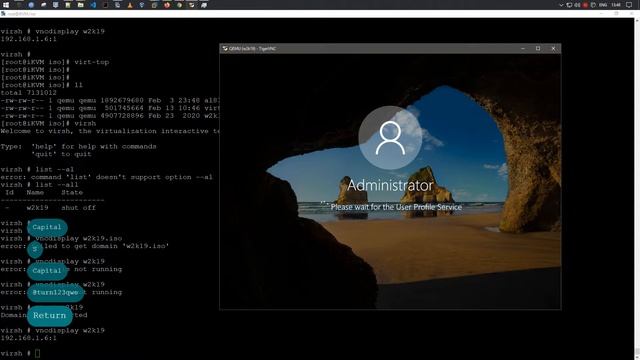
Task: Open the volume tray icon
Action: click(x=577, y=5)
